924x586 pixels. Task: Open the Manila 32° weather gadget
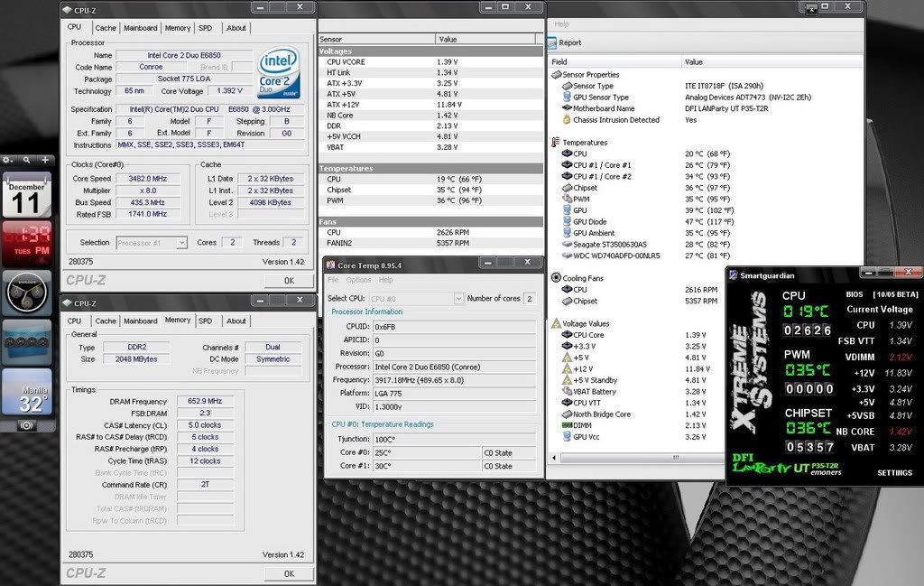27,393
